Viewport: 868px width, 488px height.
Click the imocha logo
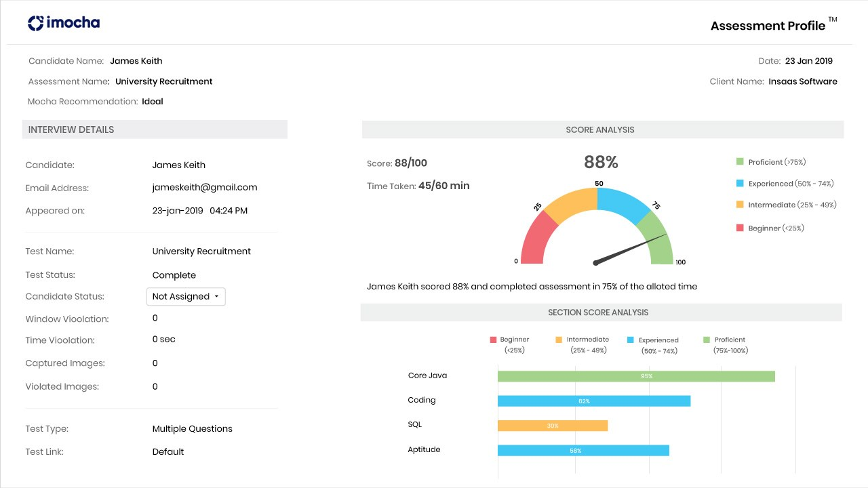point(64,23)
